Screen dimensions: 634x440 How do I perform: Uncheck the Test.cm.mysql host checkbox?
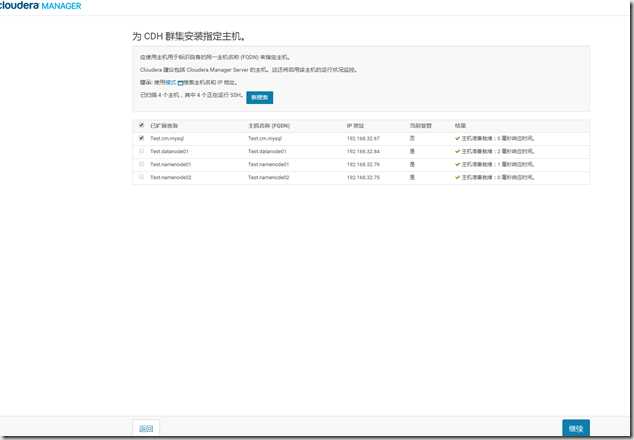[x=141, y=138]
